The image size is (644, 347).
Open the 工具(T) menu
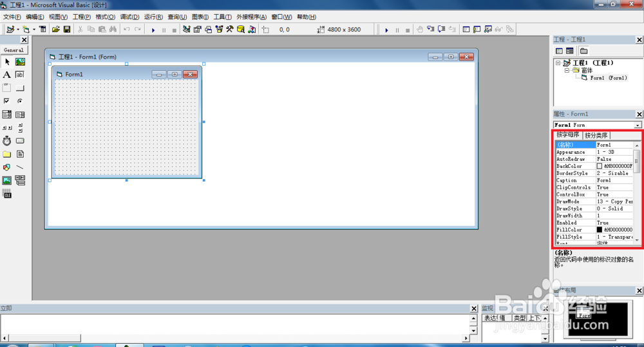(222, 17)
